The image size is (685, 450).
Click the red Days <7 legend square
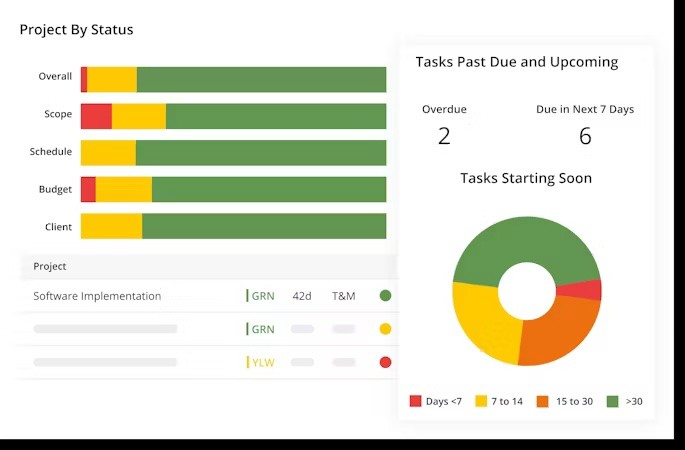(x=415, y=401)
